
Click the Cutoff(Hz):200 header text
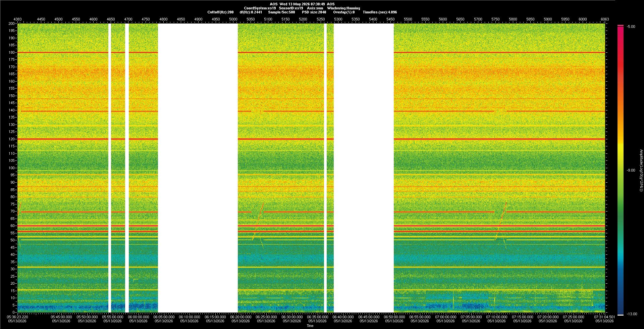220,12
